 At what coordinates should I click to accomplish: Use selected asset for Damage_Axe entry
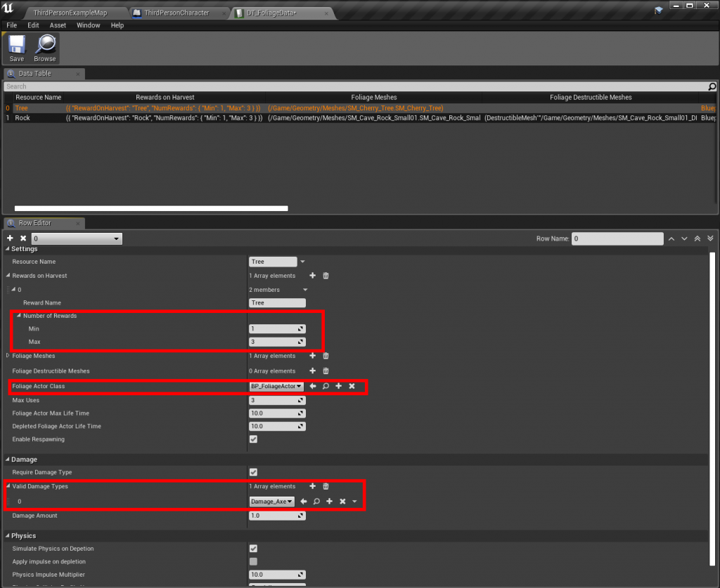(x=304, y=501)
